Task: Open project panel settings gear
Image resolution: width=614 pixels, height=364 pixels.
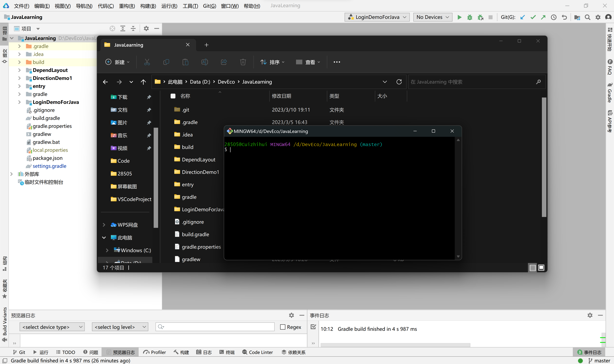Action: (146, 28)
